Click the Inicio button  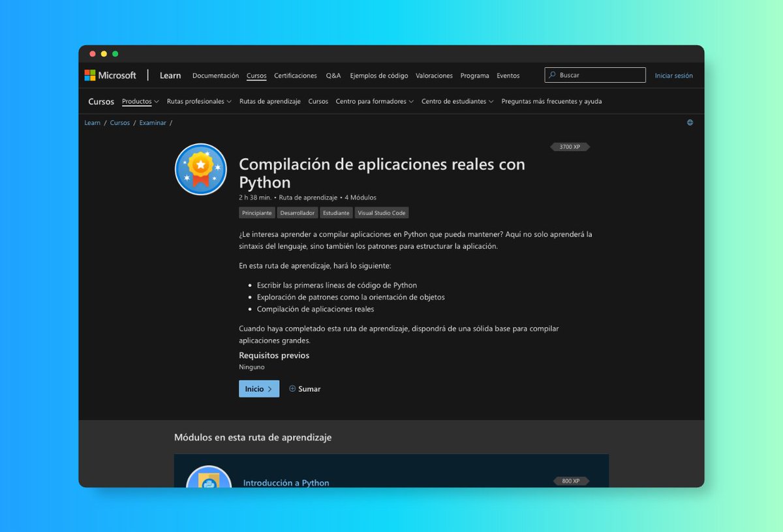click(259, 389)
